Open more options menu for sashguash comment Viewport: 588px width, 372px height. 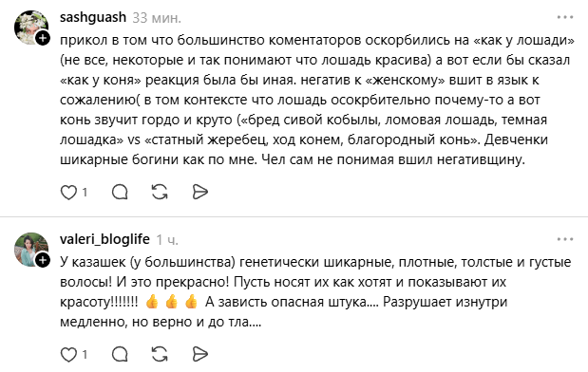coord(565,17)
